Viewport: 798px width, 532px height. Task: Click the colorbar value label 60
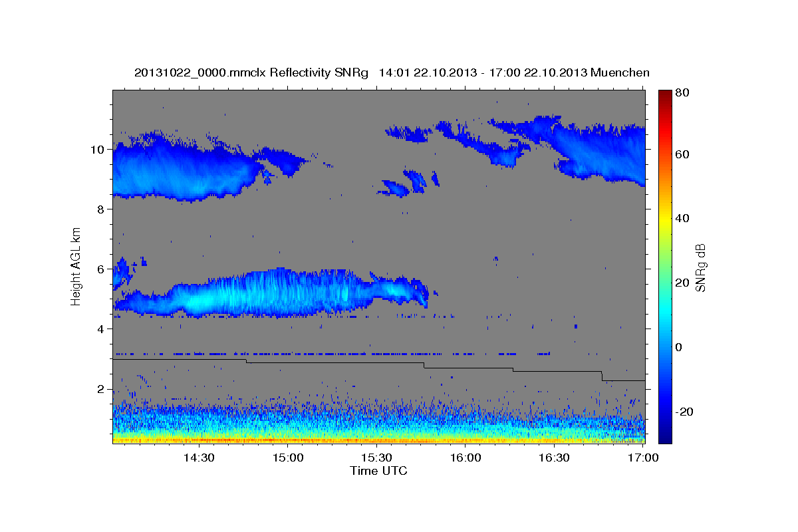[x=682, y=154]
